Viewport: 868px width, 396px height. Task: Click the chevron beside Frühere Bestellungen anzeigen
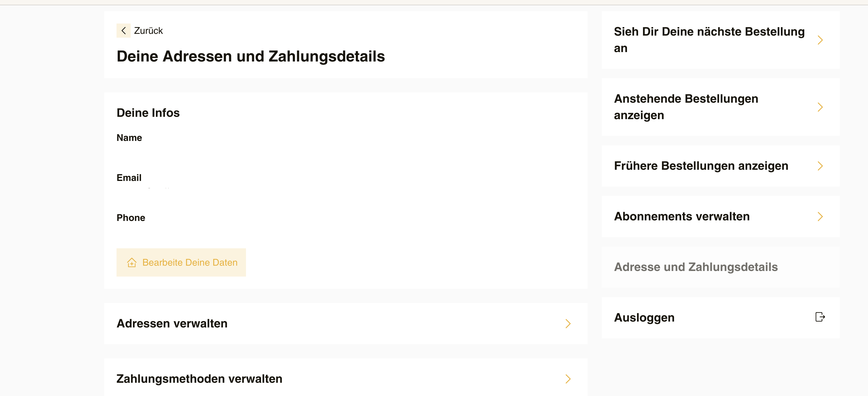tap(820, 166)
